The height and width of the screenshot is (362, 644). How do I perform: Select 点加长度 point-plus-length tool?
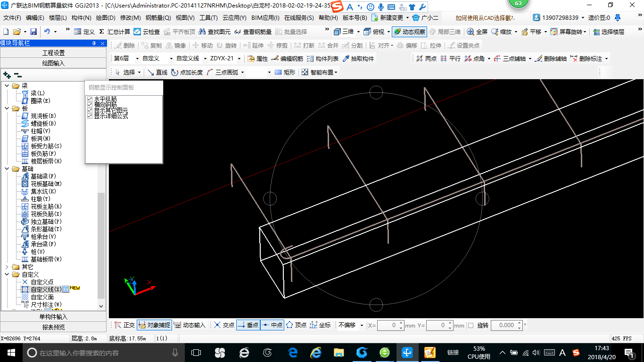pyautogui.click(x=187, y=72)
